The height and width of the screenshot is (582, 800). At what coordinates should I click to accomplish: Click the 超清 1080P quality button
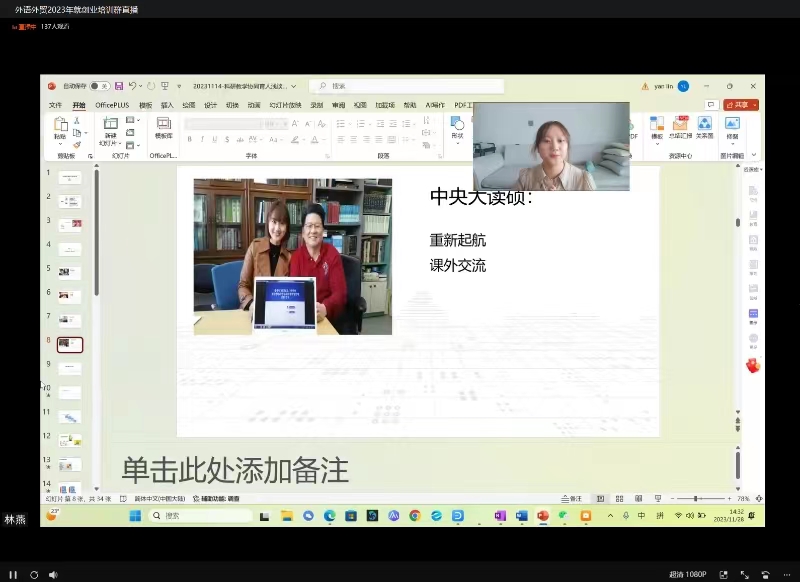point(688,574)
